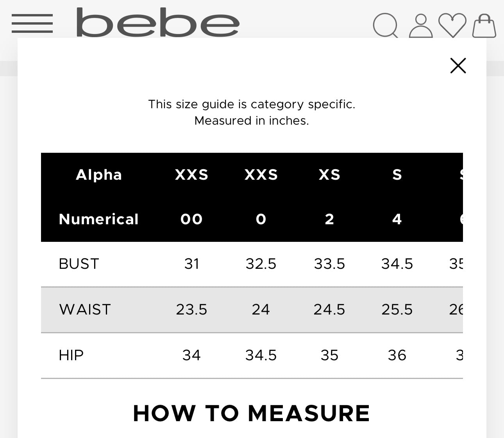504x438 pixels.
Task: Select the HIP row label
Action: (71, 355)
